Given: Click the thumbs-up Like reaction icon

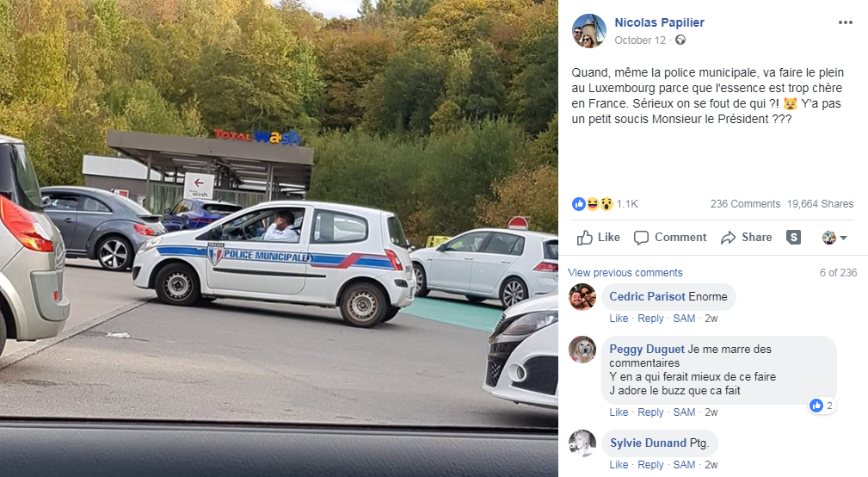Looking at the screenshot, I should coord(578,204).
